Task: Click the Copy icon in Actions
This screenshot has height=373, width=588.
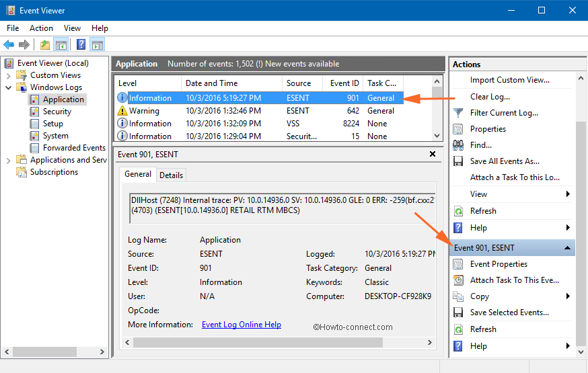Action: click(x=458, y=296)
